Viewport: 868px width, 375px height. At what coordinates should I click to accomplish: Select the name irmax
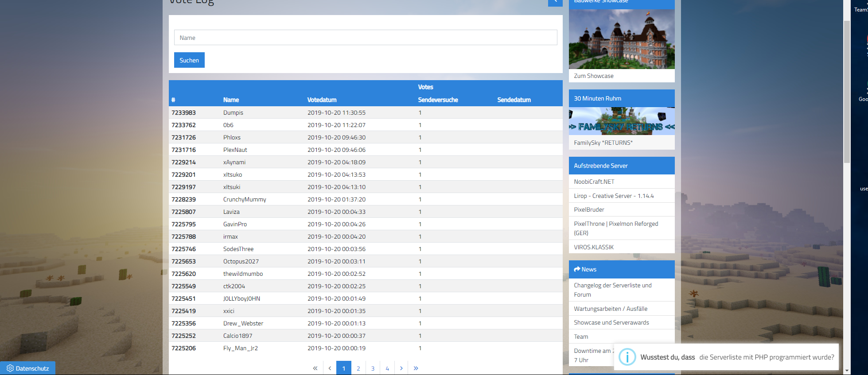click(230, 236)
